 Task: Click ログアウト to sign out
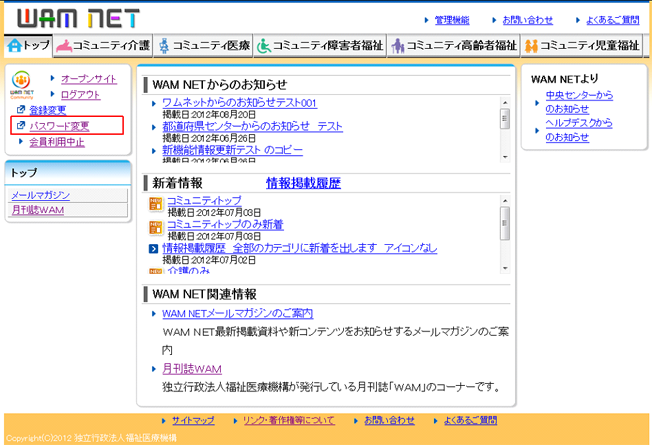(x=80, y=94)
